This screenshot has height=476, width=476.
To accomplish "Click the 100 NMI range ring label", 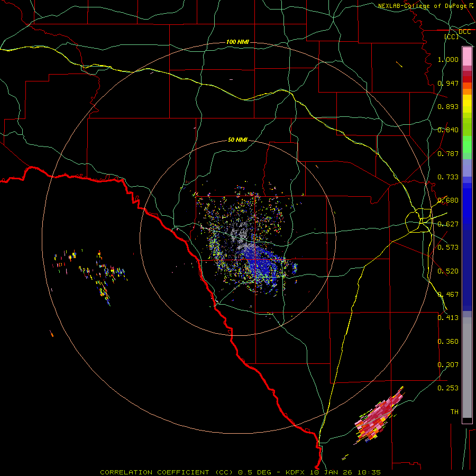I will pyautogui.click(x=237, y=42).
